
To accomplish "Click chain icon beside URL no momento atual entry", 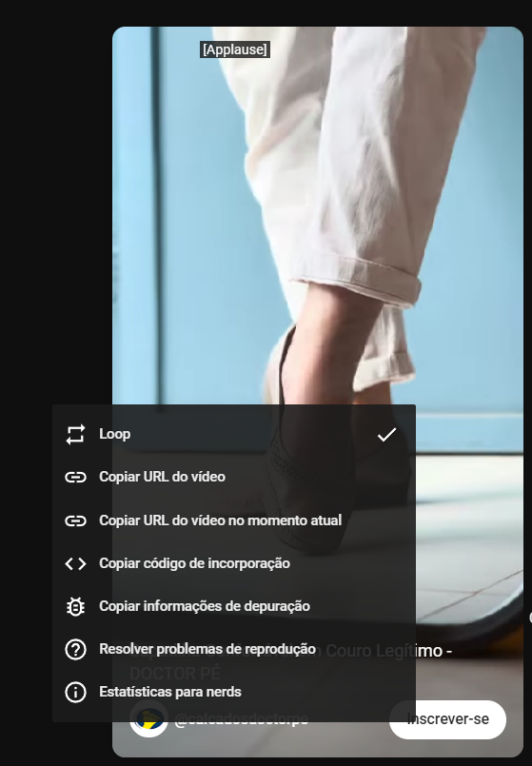I will 75,520.
